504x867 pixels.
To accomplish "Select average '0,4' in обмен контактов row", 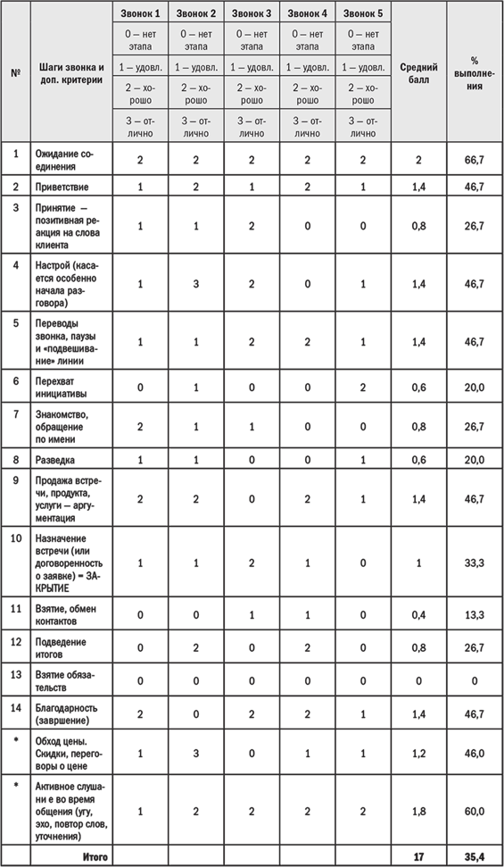I will point(419,614).
